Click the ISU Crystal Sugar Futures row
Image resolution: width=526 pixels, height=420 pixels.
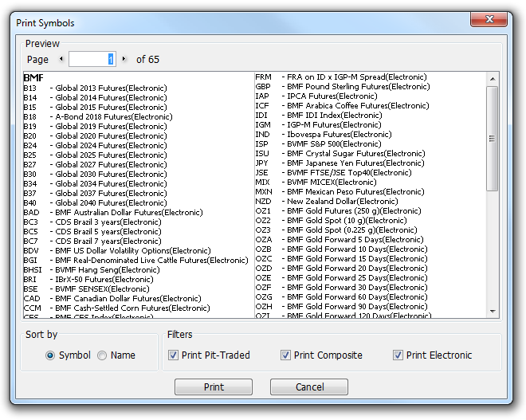click(x=340, y=154)
